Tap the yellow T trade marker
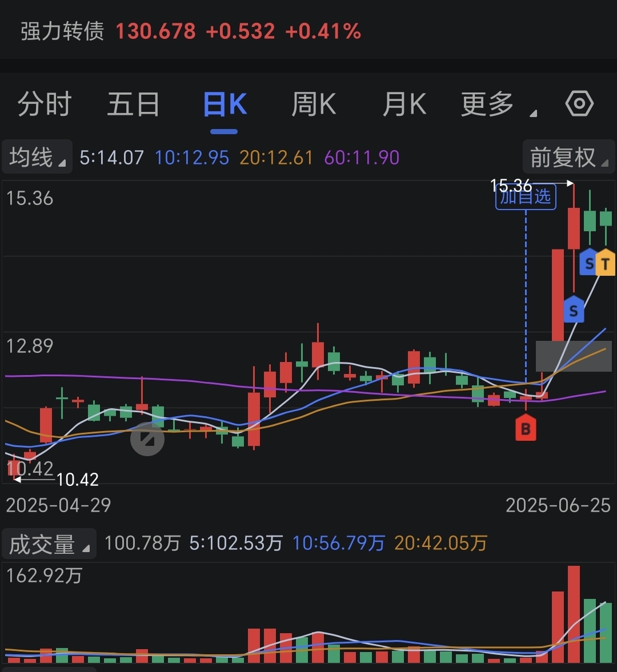The image size is (617, 672). (x=605, y=262)
